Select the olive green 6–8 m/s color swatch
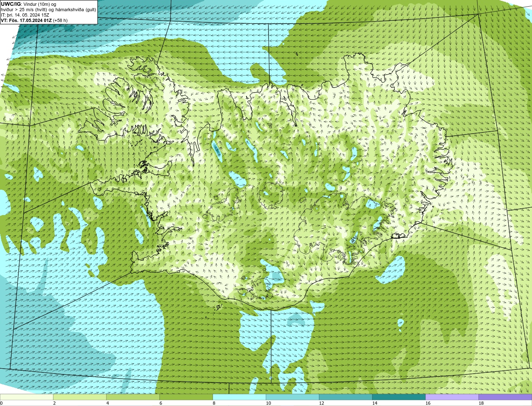 tap(186, 397)
